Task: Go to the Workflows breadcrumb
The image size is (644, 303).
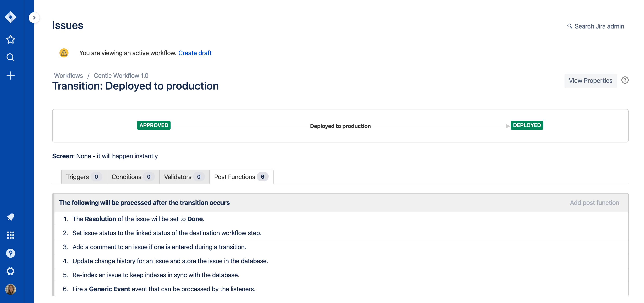Action: click(x=68, y=76)
